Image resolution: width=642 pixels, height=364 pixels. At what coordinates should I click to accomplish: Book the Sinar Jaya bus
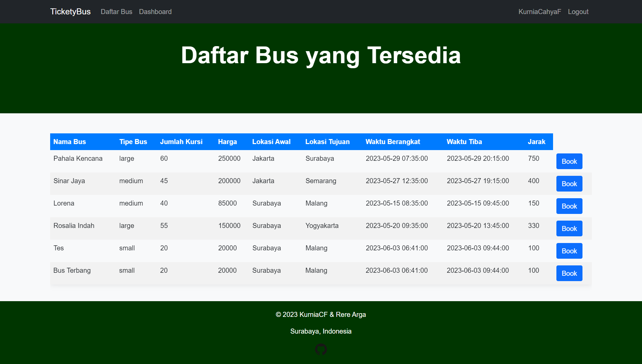(x=569, y=184)
